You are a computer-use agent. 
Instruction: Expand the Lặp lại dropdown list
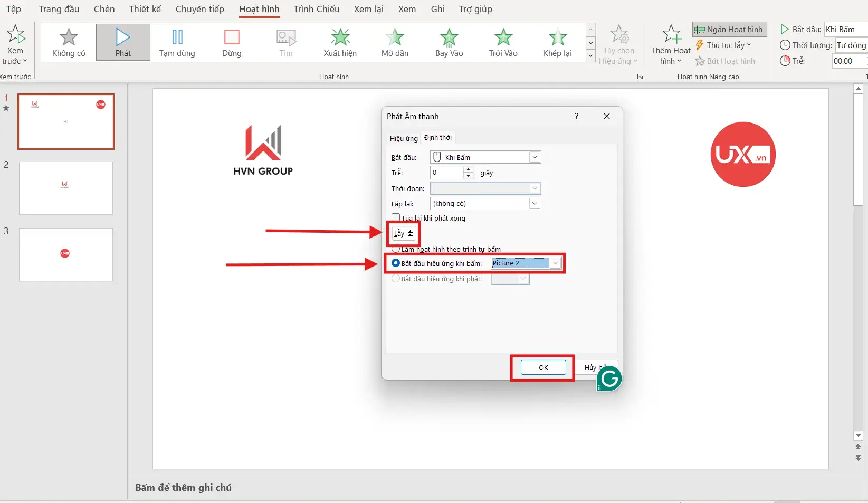point(535,204)
